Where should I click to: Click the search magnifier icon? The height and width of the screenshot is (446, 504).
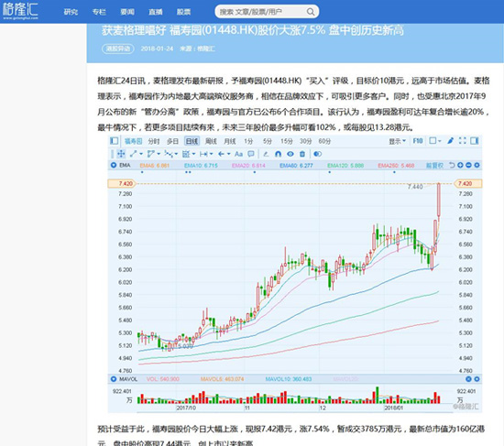(310, 12)
